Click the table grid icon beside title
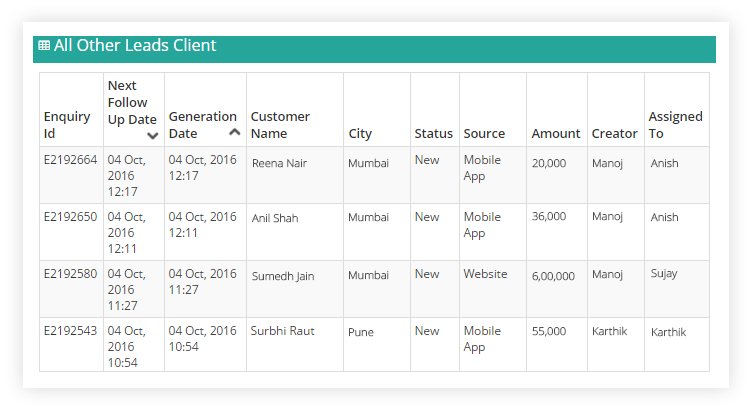The height and width of the screenshot is (409, 750). click(x=44, y=45)
